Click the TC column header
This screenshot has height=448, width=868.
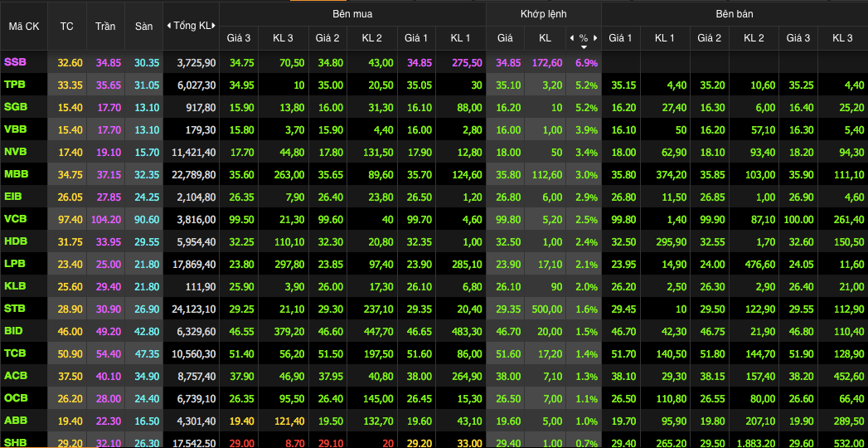[66, 26]
